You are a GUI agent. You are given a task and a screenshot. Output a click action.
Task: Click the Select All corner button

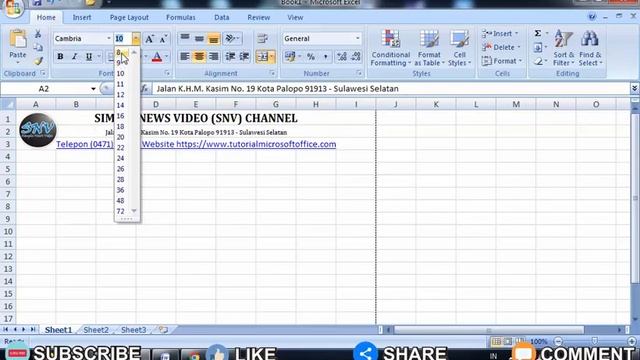tap(8, 104)
